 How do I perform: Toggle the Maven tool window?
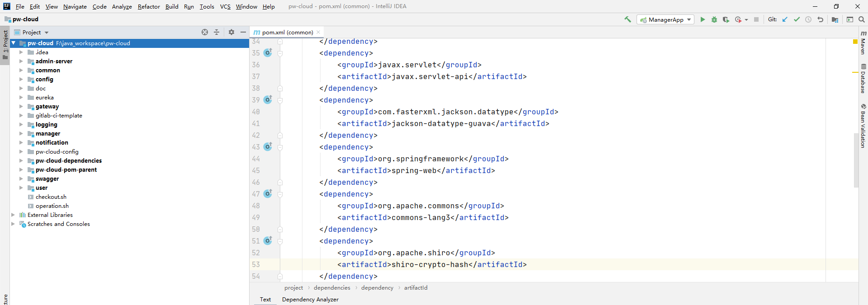coord(863,43)
